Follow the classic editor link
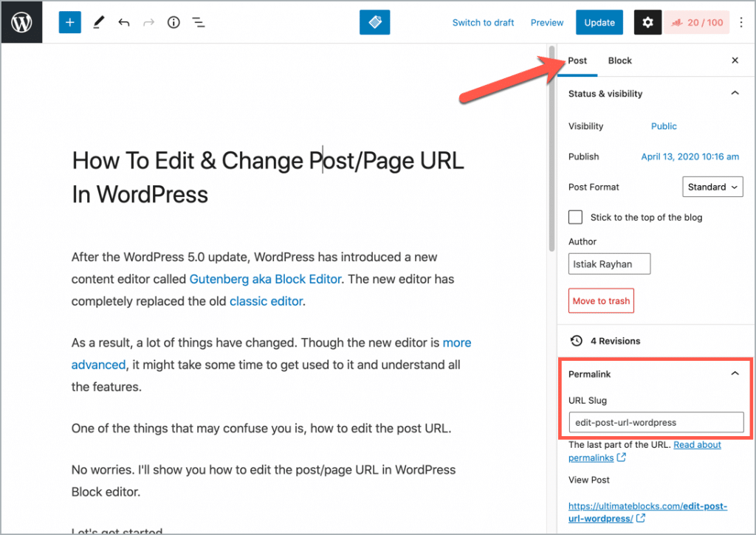 [x=266, y=301]
